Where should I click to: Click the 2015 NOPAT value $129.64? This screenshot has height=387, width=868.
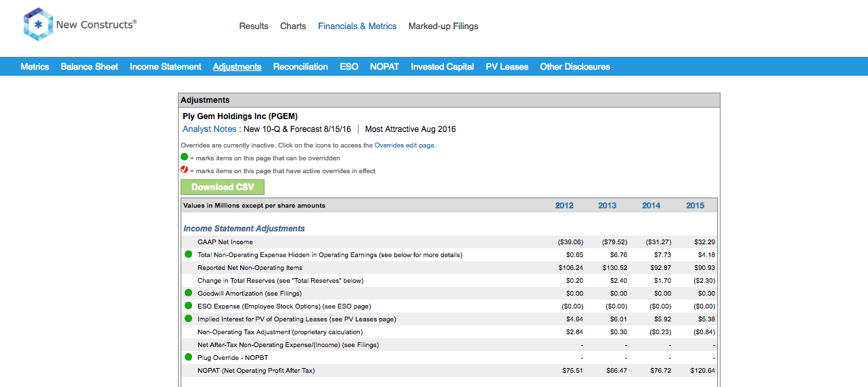(x=703, y=370)
